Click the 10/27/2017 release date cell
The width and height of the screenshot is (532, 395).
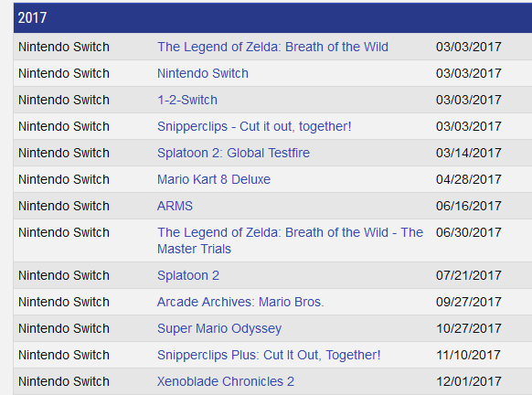point(469,328)
